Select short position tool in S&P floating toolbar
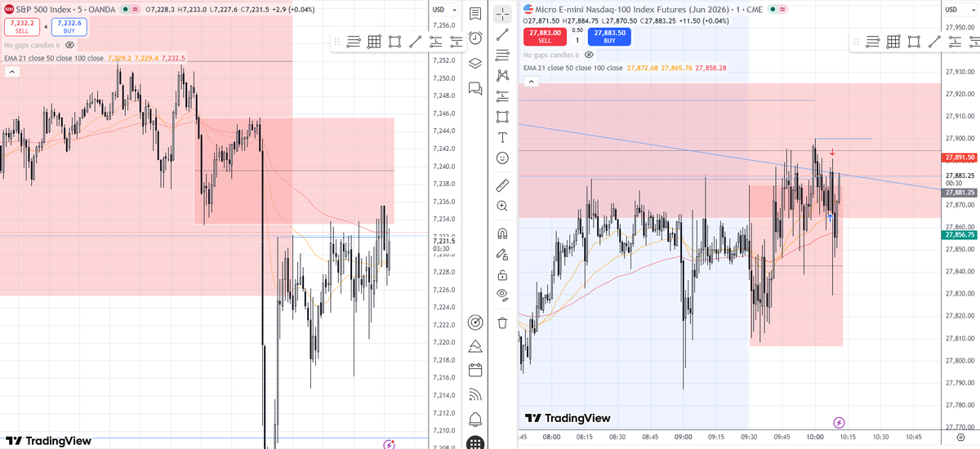The width and height of the screenshot is (980, 449). tap(455, 42)
